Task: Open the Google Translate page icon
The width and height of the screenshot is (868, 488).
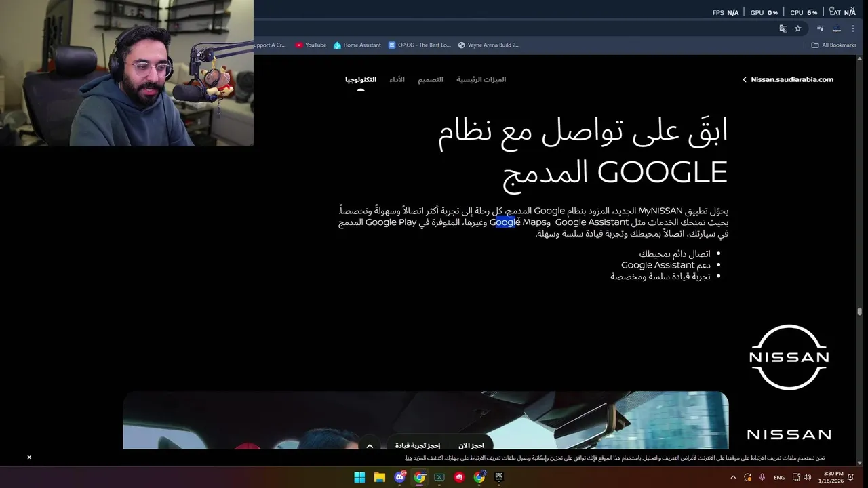Action: [783, 28]
